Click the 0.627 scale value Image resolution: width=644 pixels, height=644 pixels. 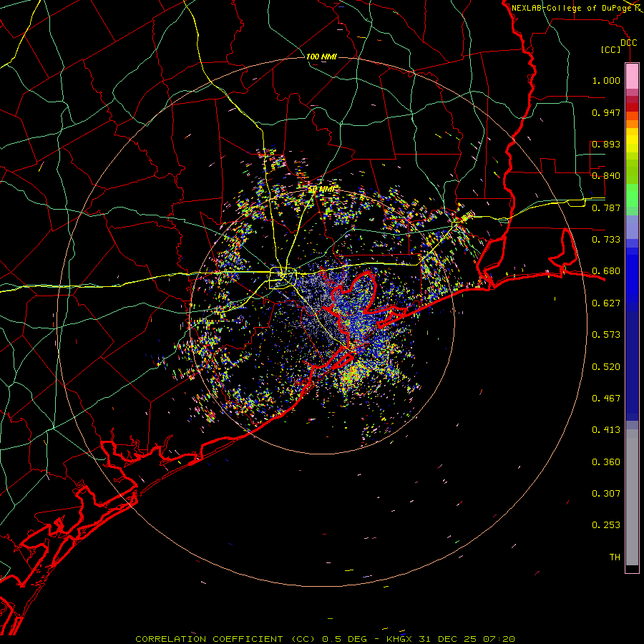coord(606,303)
